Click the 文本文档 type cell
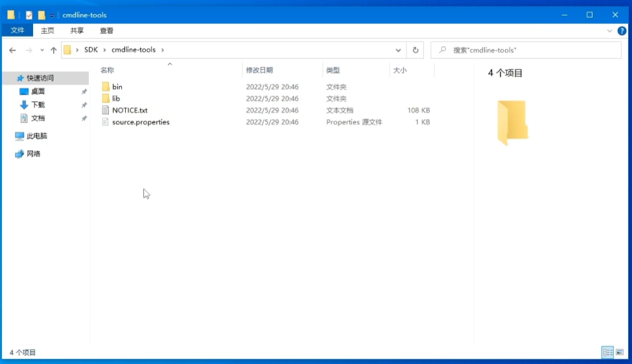Image resolution: width=632 pixels, height=364 pixels. 340,110
